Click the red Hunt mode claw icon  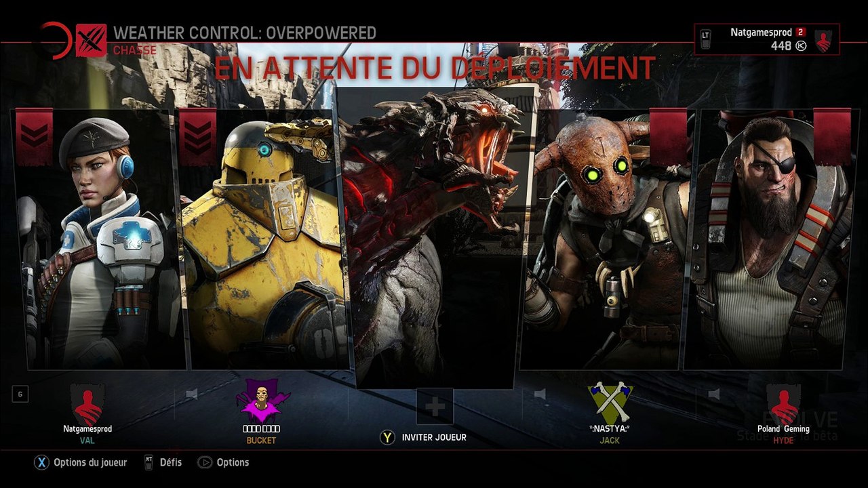[92, 41]
